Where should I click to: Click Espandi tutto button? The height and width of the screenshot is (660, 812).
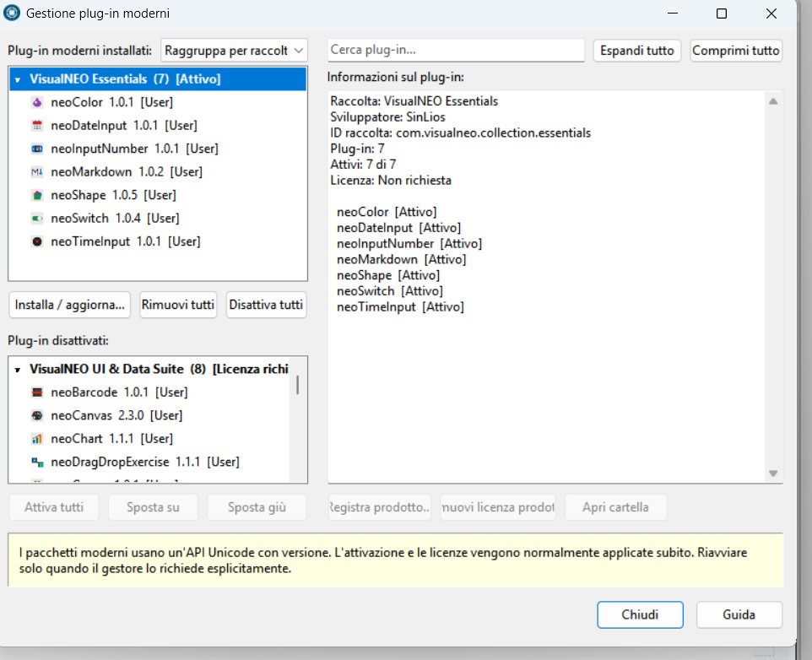(637, 51)
